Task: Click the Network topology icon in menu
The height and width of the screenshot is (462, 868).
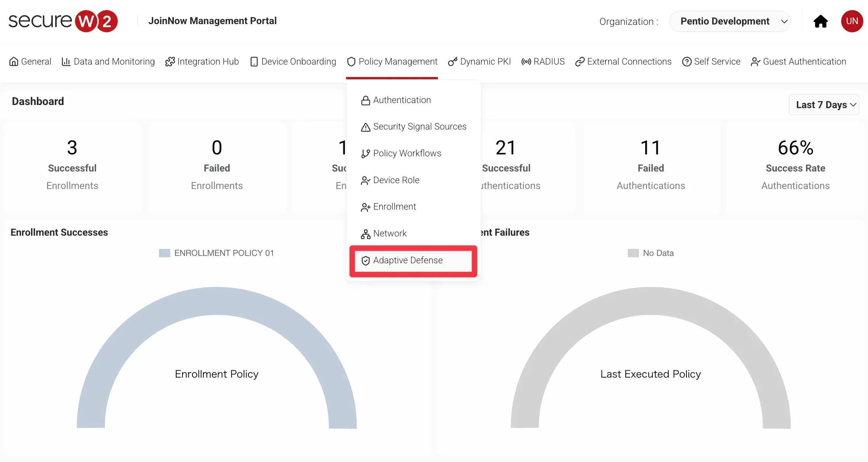Action: [366, 234]
